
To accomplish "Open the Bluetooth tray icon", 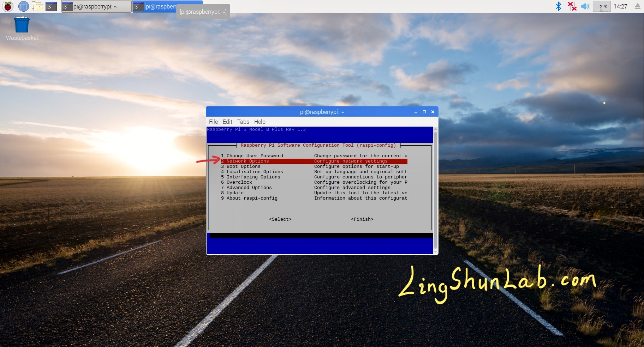I will (559, 6).
